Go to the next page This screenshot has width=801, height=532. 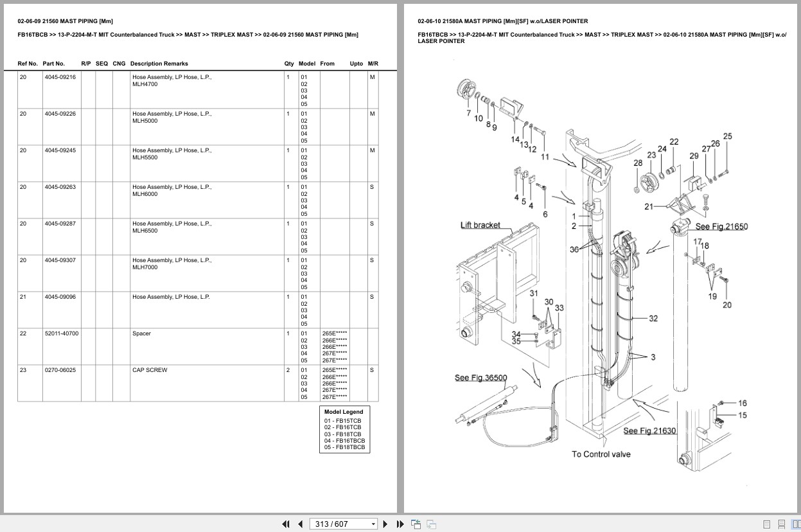(385, 524)
